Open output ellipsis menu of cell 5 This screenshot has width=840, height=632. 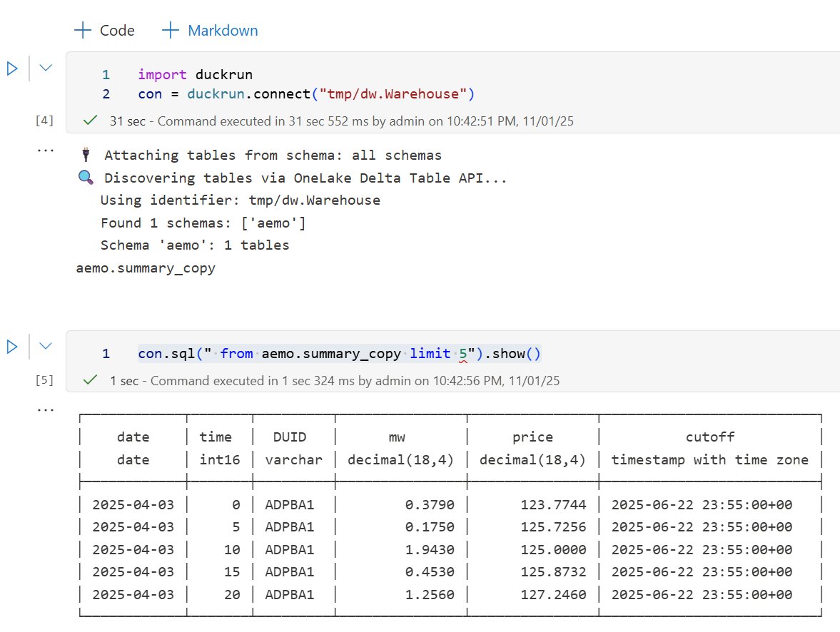click(46, 410)
